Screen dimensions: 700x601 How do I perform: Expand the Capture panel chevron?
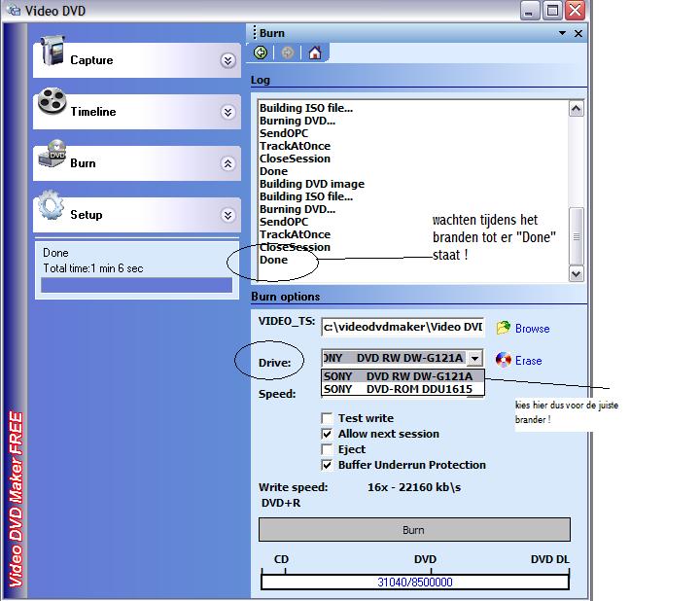coord(227,60)
